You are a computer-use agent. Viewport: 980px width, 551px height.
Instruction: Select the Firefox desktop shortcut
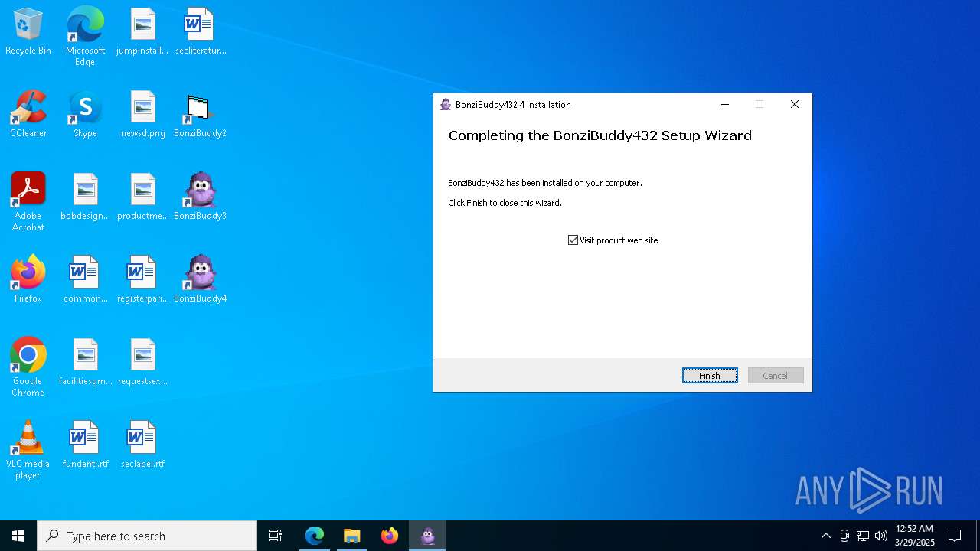point(28,280)
